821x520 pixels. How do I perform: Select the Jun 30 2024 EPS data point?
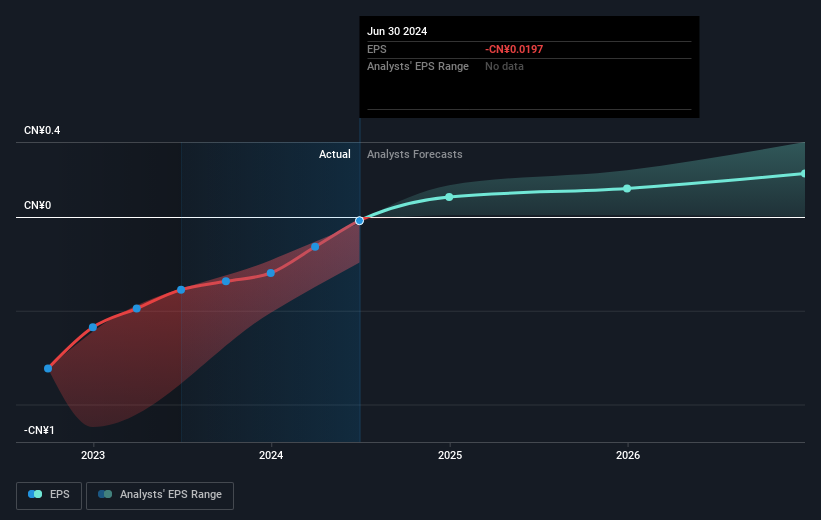click(359, 220)
